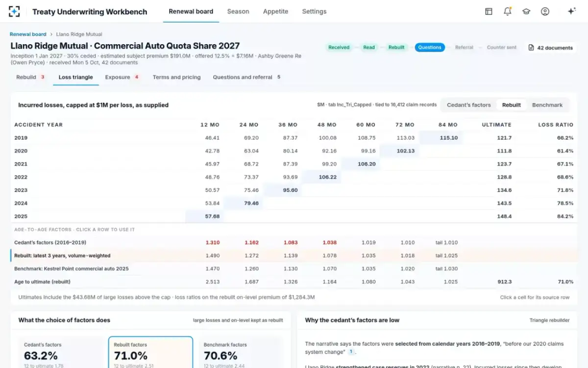Select the Cedant's factors 63.2% card
The height and width of the screenshot is (368, 588).
61,352
